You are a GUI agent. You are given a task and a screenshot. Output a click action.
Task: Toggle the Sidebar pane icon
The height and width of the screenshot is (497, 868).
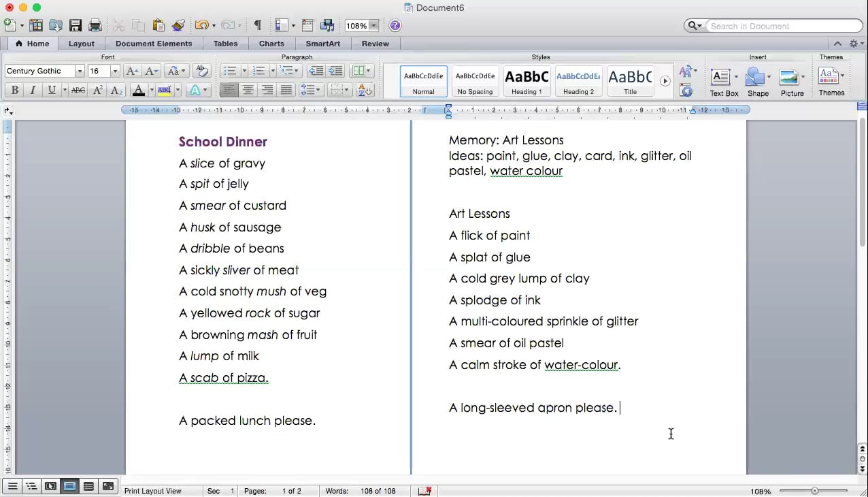tap(281, 25)
